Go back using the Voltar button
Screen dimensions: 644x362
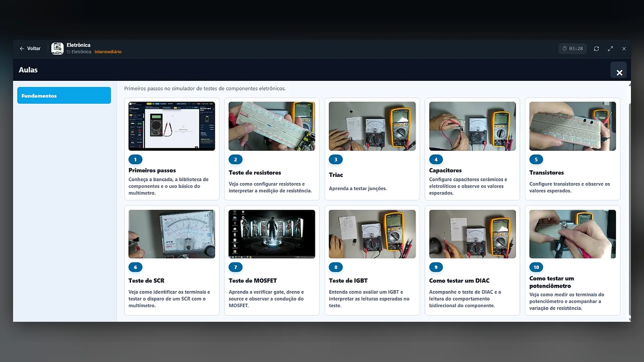[x=30, y=49]
